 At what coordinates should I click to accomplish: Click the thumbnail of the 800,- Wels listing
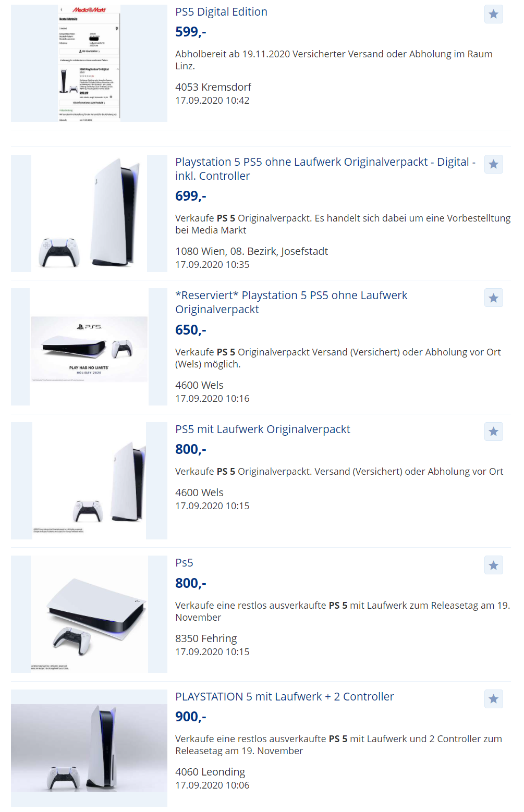[89, 481]
